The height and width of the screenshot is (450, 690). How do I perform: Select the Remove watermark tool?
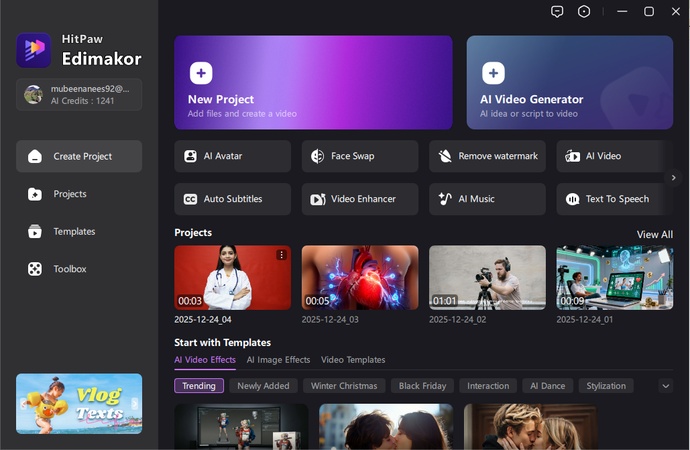pyautogui.click(x=487, y=156)
